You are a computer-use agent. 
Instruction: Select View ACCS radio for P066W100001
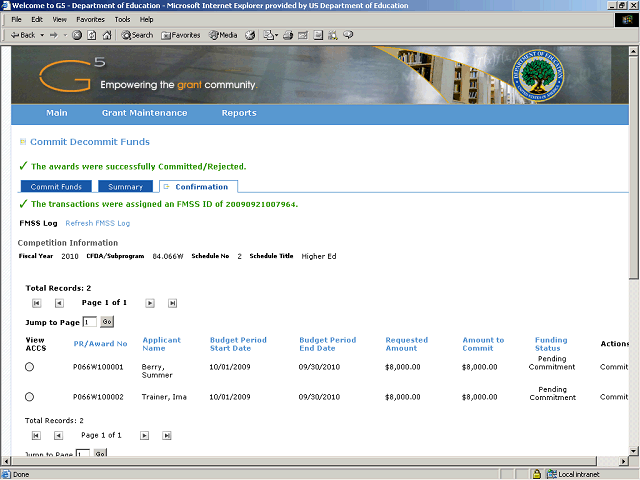[x=29, y=367]
